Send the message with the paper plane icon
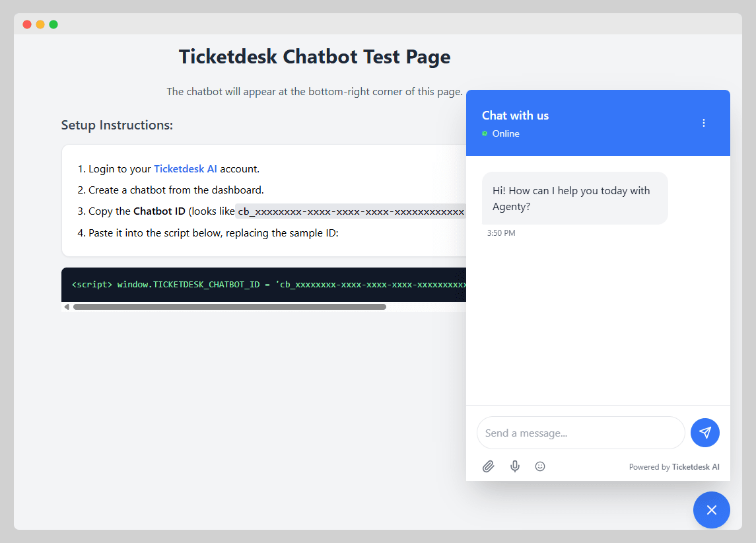 click(x=705, y=433)
